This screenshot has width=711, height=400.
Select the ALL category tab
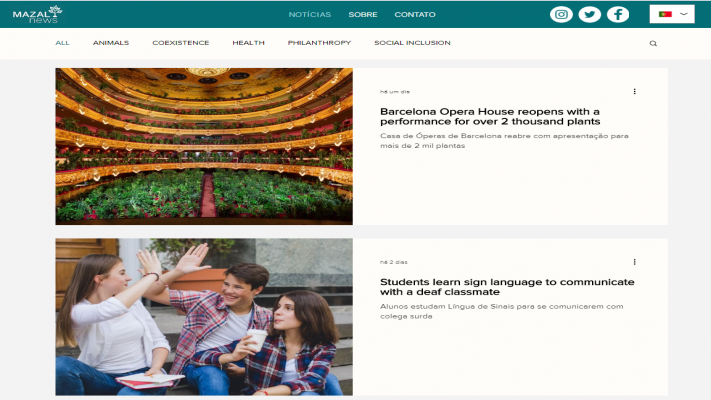(63, 43)
